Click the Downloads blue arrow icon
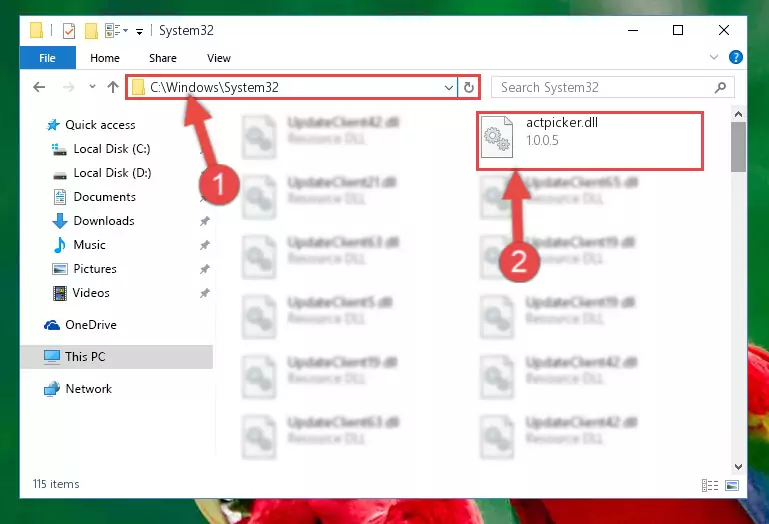The height and width of the screenshot is (524, 769). (x=60, y=221)
